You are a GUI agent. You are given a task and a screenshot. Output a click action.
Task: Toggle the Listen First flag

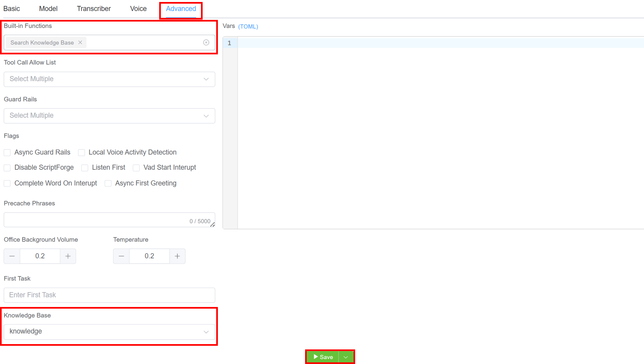point(85,168)
